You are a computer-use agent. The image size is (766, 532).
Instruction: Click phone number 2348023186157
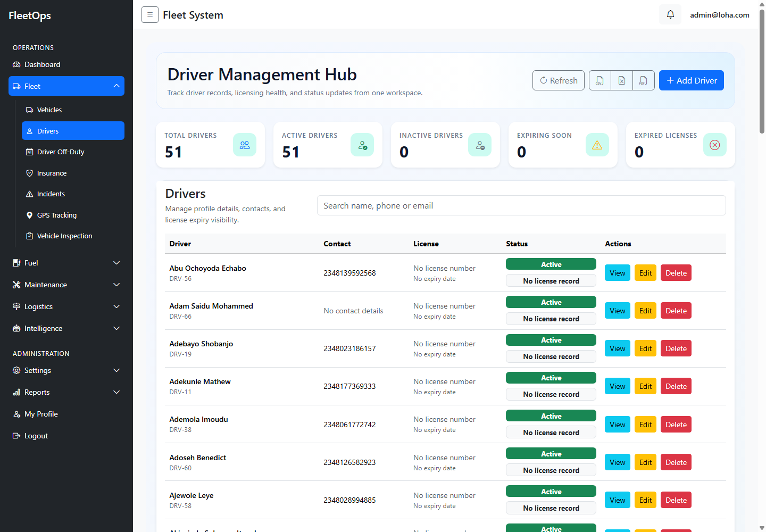[349, 348]
